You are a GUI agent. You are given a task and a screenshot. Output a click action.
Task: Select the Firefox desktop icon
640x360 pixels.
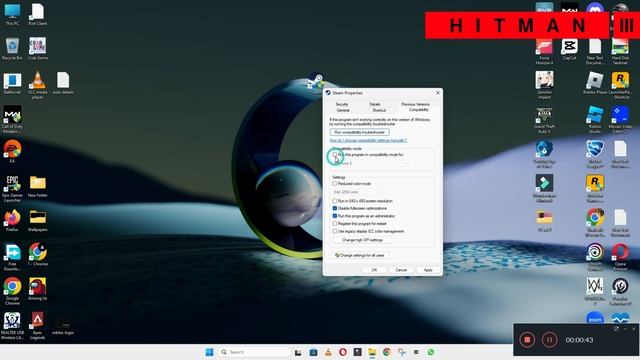(12, 221)
